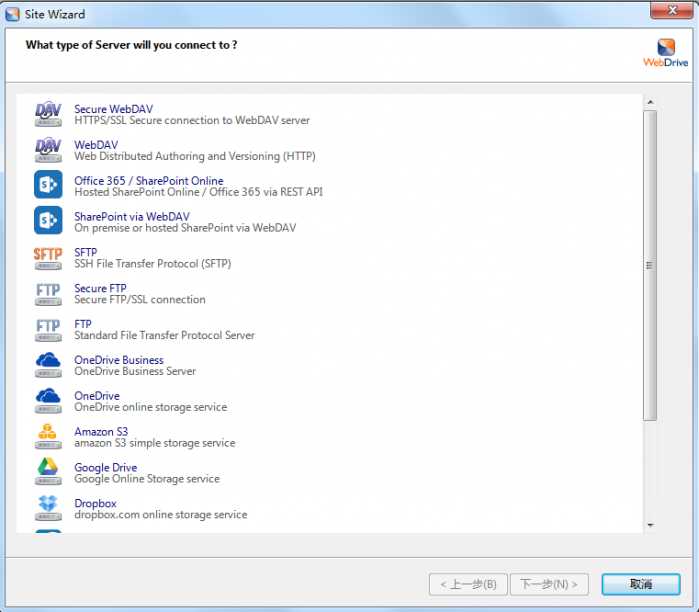Click the Secure FTP icon
Screen dimensions: 699x612
[x=48, y=294]
